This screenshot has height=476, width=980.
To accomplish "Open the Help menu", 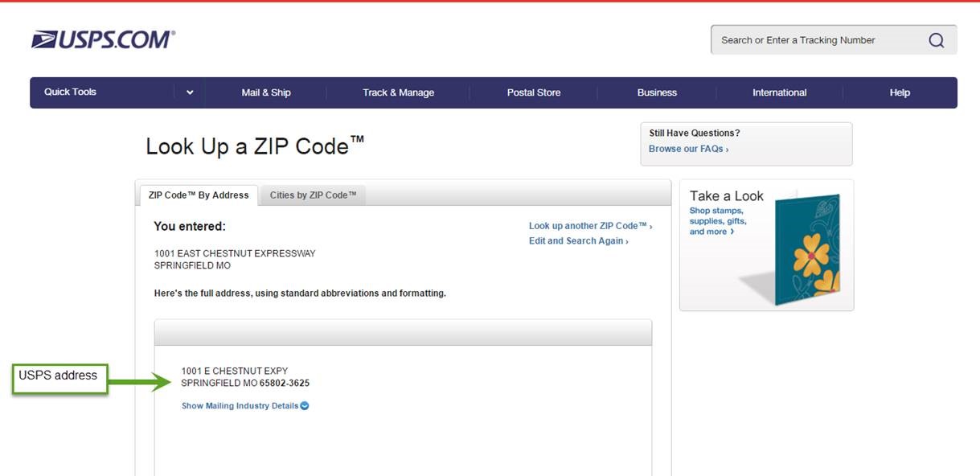I will (900, 92).
